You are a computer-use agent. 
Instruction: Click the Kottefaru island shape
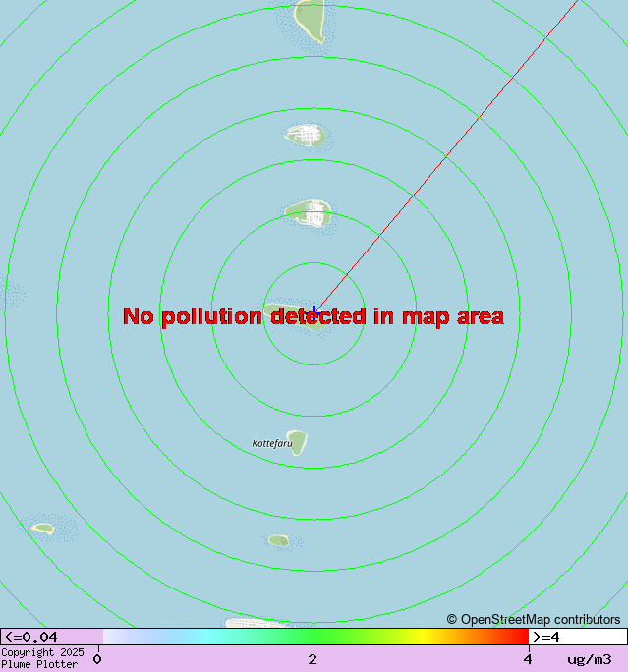(x=298, y=443)
